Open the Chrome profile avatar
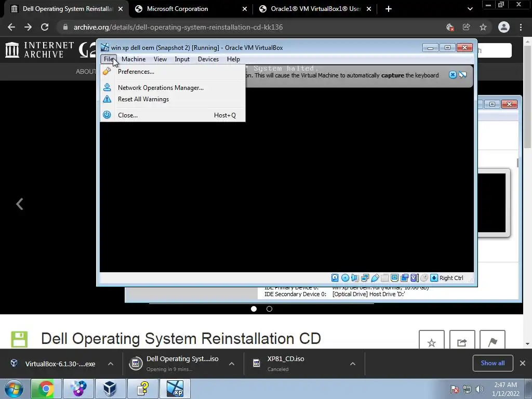 504,27
